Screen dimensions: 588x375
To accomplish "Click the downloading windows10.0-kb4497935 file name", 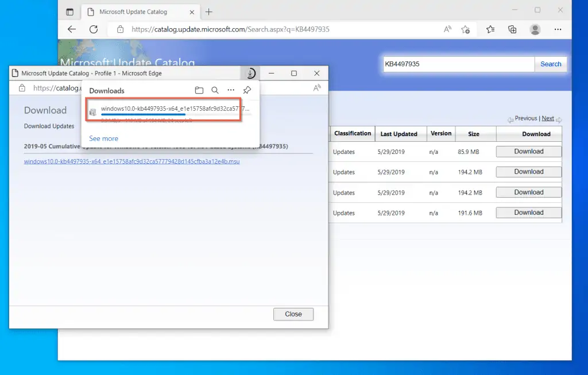I will tap(175, 109).
